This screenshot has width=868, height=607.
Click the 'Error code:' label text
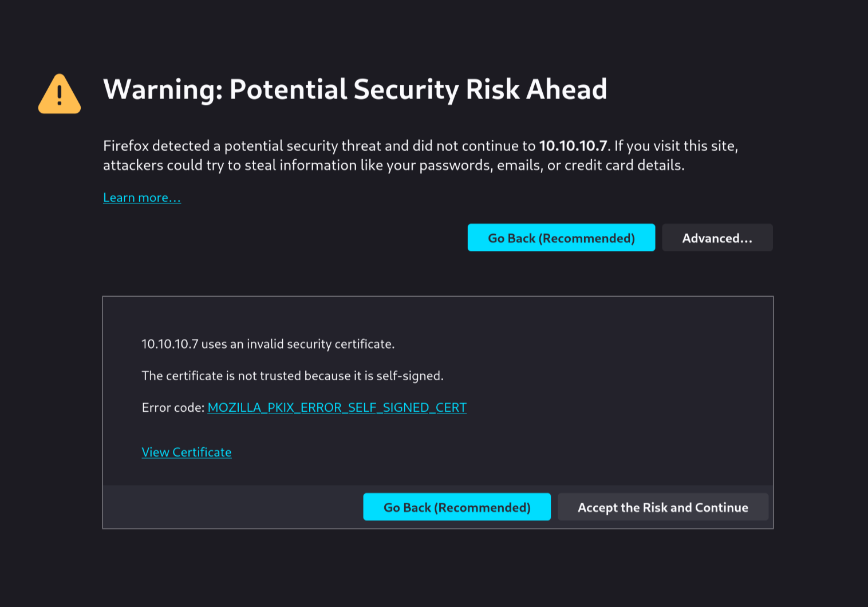point(173,407)
